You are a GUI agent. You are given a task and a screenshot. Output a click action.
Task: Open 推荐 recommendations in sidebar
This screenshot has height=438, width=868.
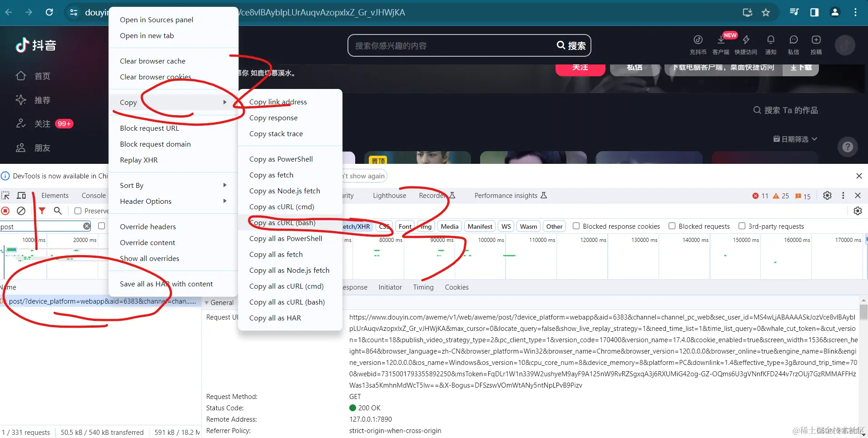[x=33, y=100]
